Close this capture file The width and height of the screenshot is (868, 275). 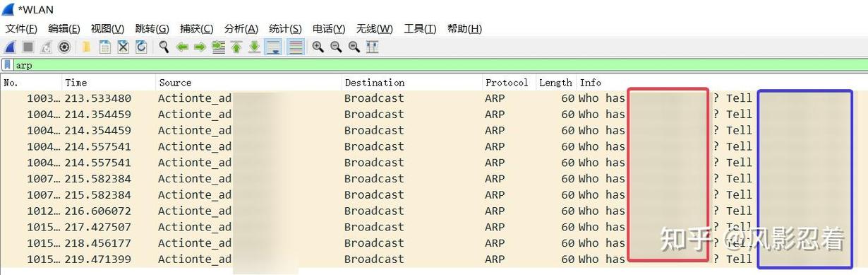pyautogui.click(x=123, y=47)
